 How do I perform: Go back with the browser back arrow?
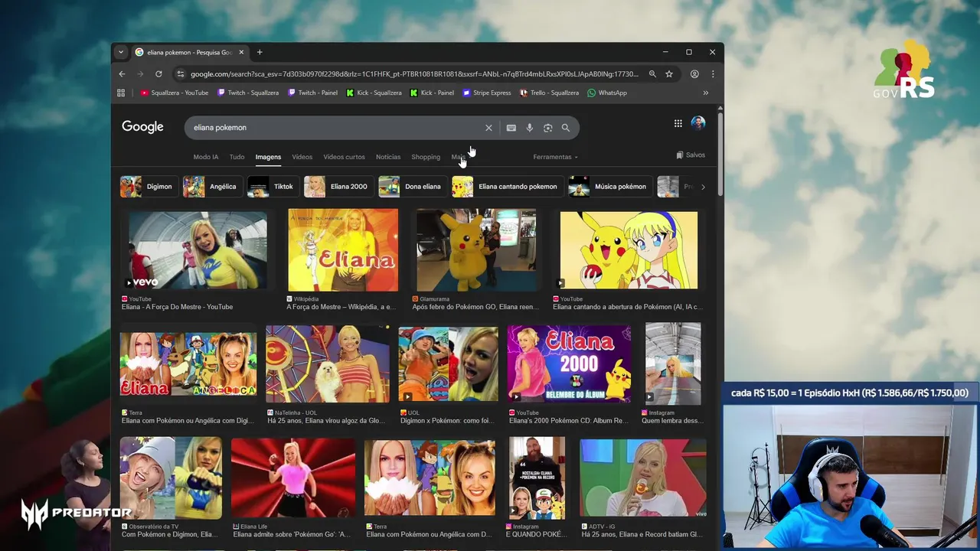(122, 74)
